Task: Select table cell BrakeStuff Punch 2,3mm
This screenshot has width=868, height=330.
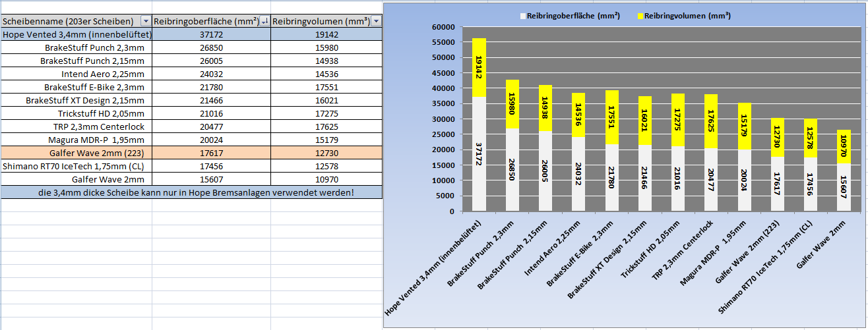Action: coord(77,48)
